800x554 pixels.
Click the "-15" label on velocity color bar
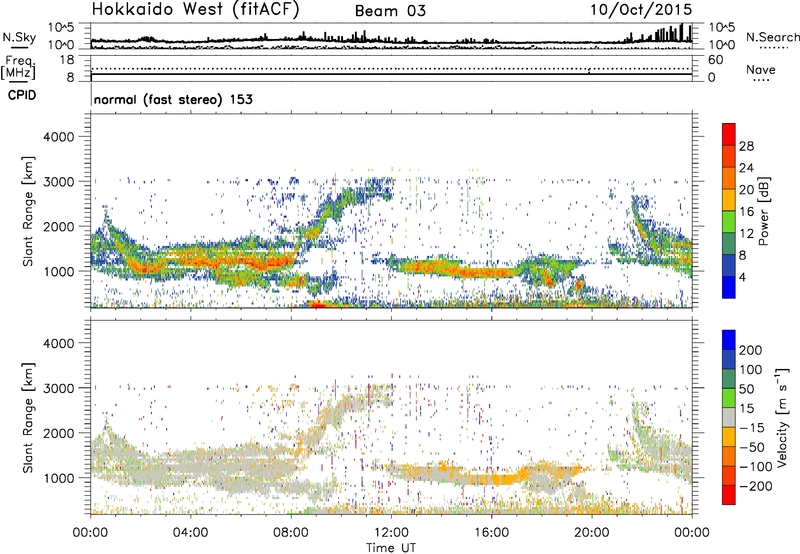point(751,428)
